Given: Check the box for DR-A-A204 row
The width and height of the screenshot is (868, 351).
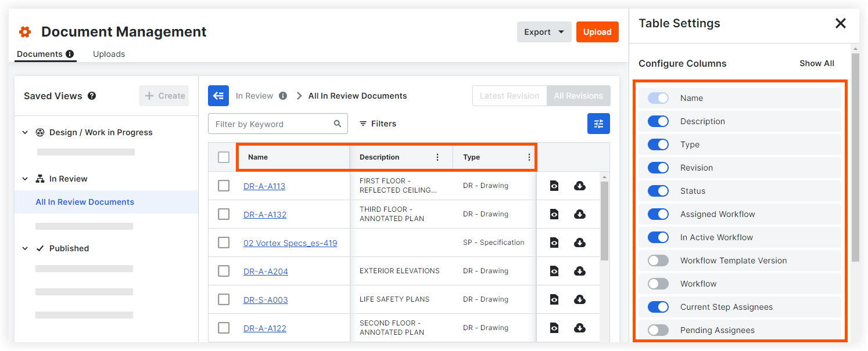Looking at the screenshot, I should tap(224, 271).
